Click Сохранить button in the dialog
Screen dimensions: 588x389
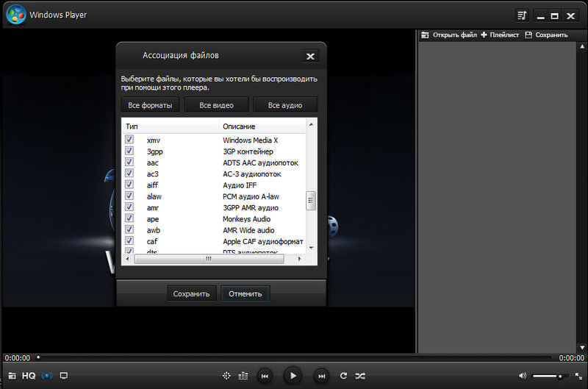191,293
